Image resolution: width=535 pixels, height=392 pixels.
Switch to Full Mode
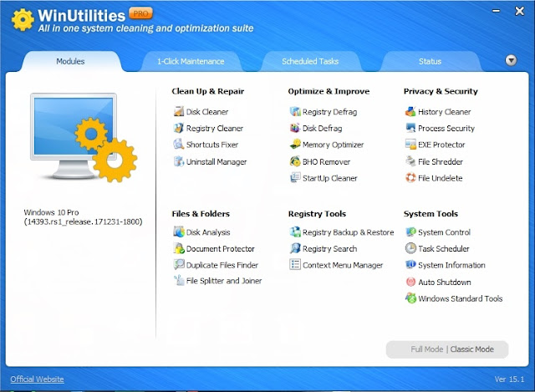pos(427,349)
